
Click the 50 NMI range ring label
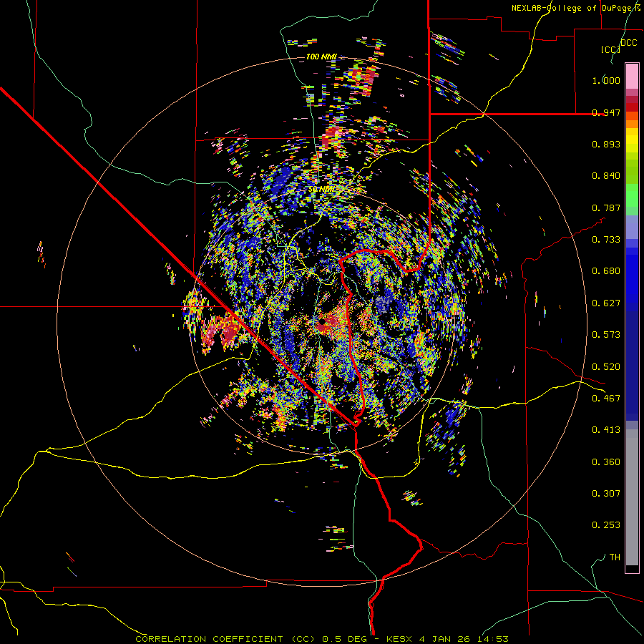coord(321,190)
